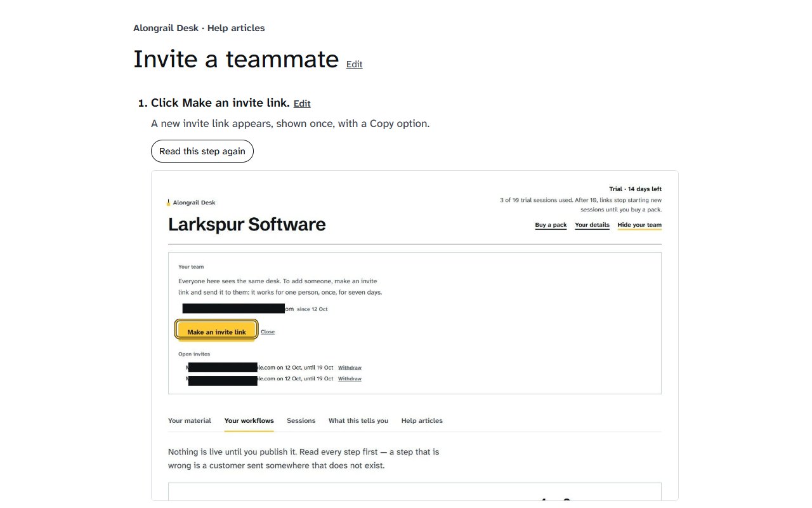This screenshot has height=508, width=812.
Task: Open the Buy a pack link
Action: 551,225
